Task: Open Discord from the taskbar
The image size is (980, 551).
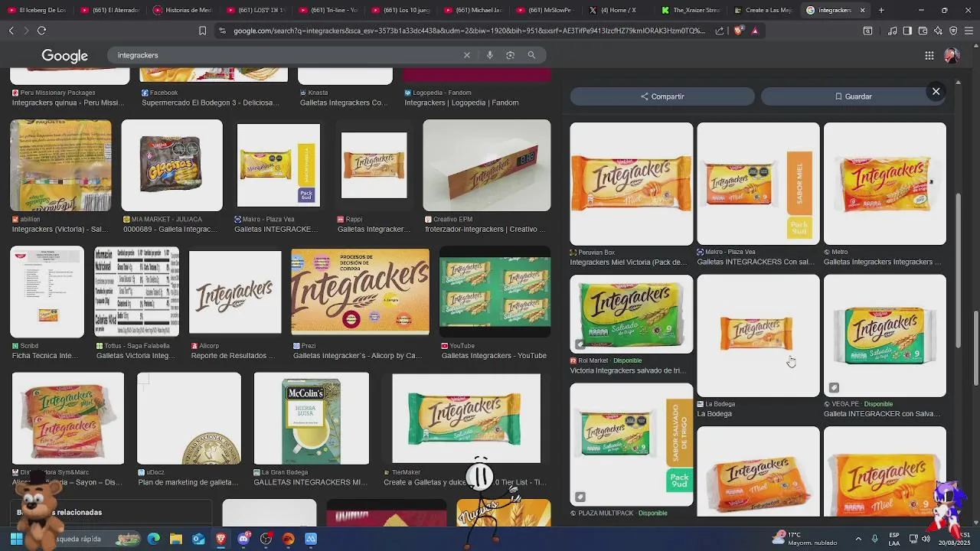Action: tap(243, 539)
